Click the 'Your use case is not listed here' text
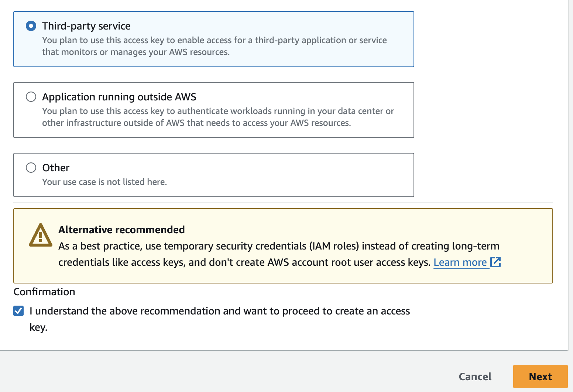This screenshot has width=573, height=392. pyautogui.click(x=104, y=182)
